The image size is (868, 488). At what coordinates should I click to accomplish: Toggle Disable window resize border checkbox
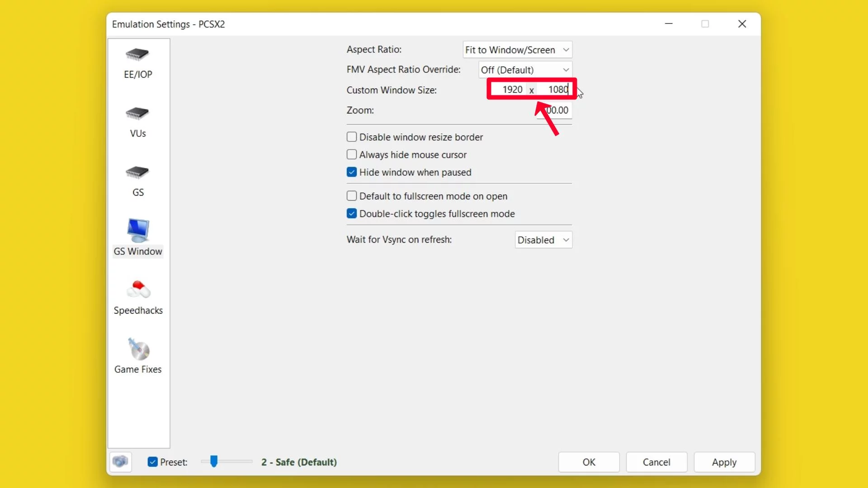point(352,136)
